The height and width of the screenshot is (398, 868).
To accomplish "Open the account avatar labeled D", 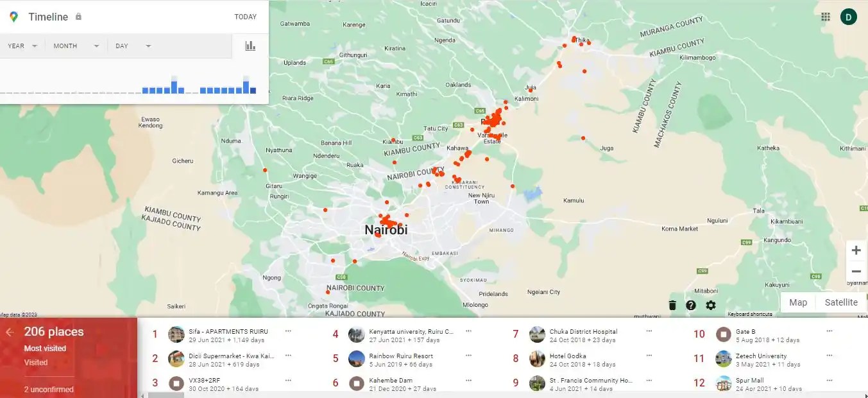I will 849,17.
